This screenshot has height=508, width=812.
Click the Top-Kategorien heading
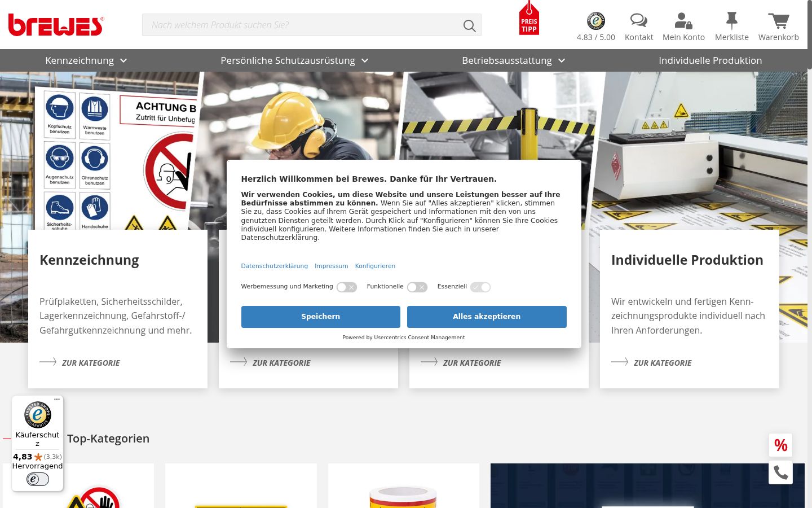click(108, 439)
